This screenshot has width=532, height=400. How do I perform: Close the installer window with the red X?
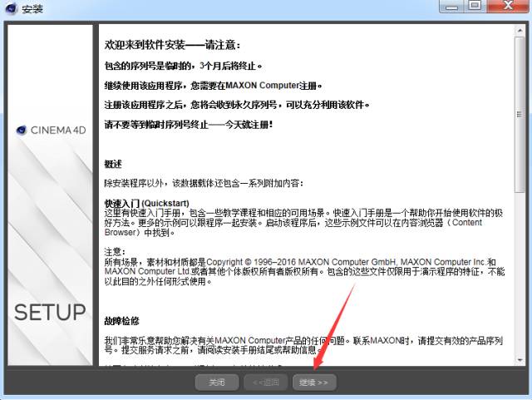[x=507, y=7]
